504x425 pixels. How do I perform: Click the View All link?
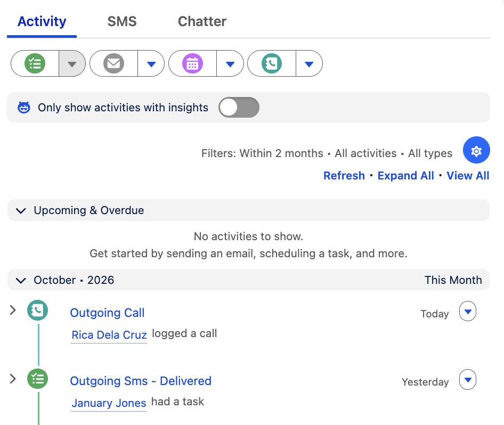[x=468, y=176]
